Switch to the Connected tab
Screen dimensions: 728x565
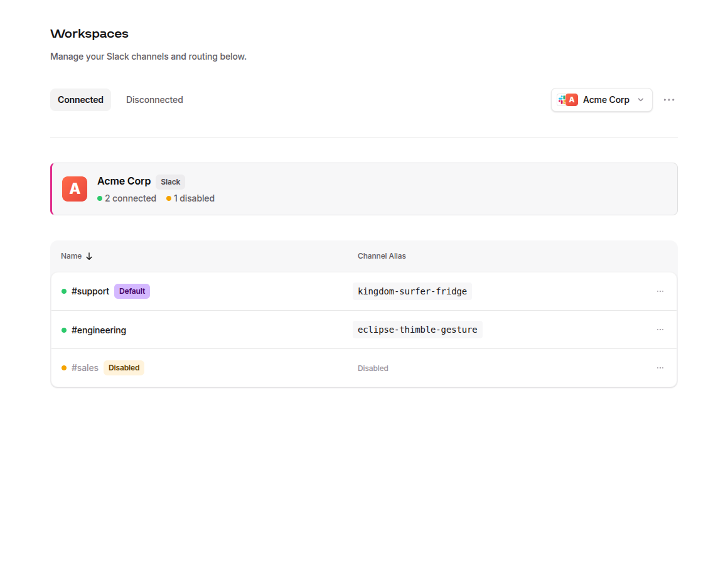[x=80, y=100]
